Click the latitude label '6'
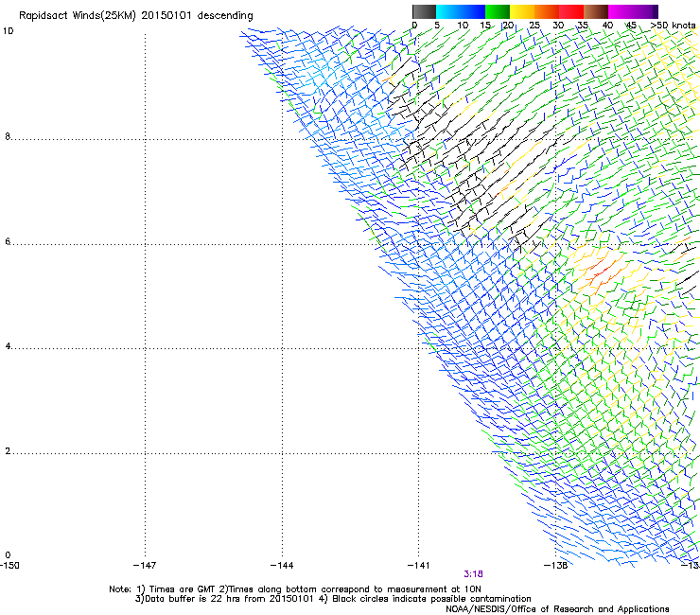This screenshot has height=615, width=700. [x=8, y=241]
